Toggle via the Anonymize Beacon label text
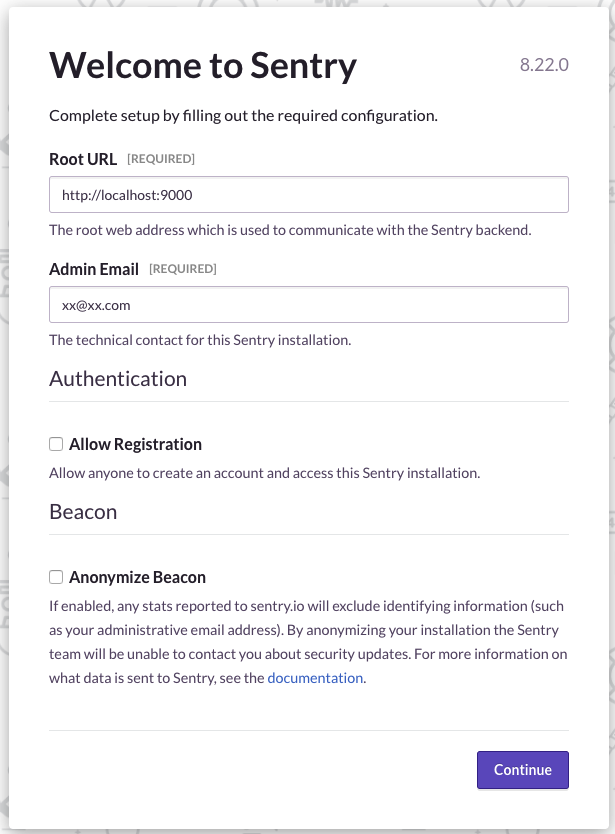 tap(137, 577)
